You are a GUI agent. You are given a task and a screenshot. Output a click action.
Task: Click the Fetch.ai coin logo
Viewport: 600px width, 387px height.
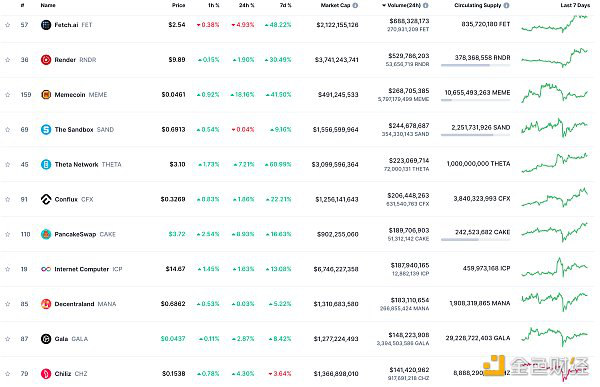tap(46, 25)
